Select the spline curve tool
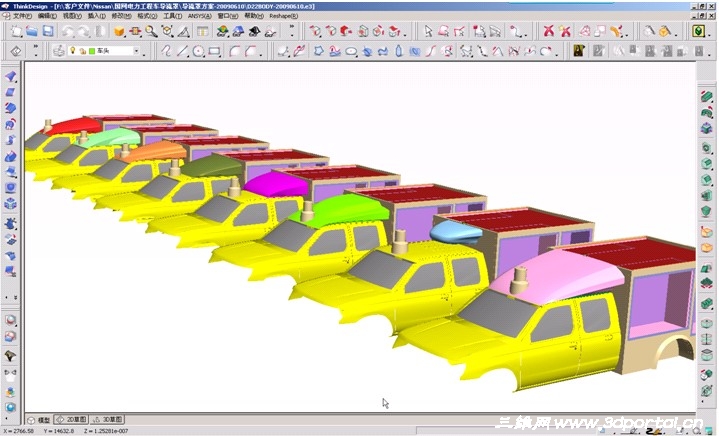719x436 pixels. click(166, 51)
